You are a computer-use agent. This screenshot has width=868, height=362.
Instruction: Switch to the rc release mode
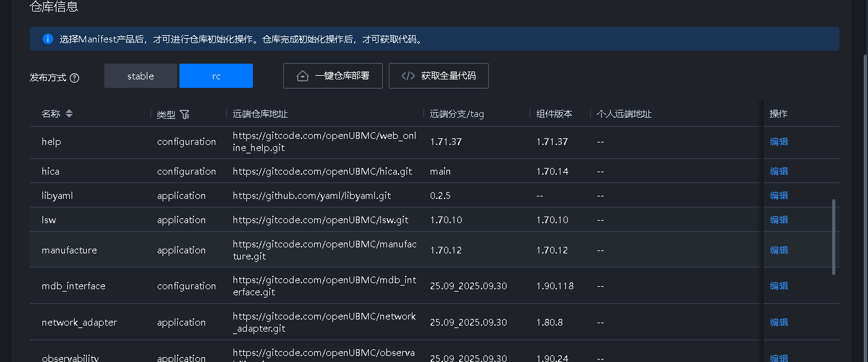click(216, 76)
